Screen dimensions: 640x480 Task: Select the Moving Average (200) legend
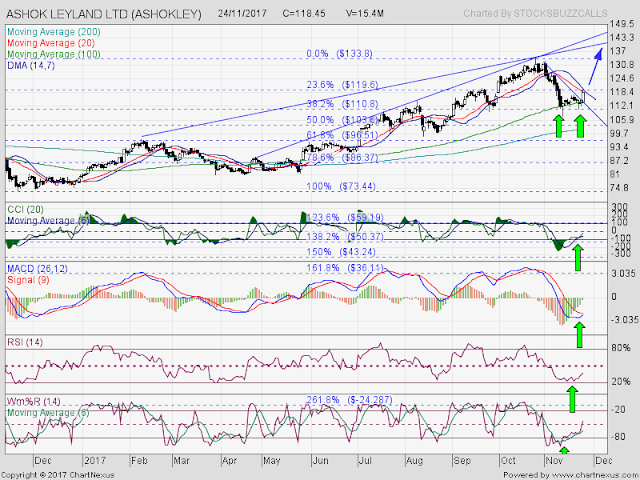point(54,32)
